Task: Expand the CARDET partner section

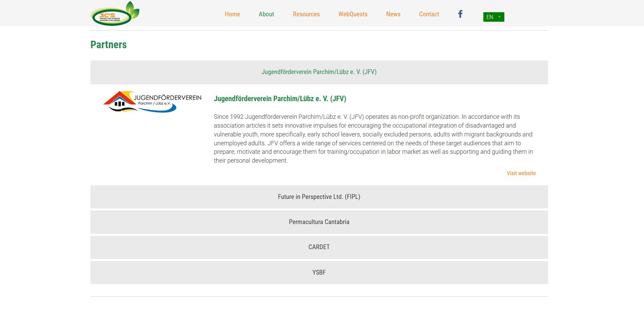Action: pos(319,247)
